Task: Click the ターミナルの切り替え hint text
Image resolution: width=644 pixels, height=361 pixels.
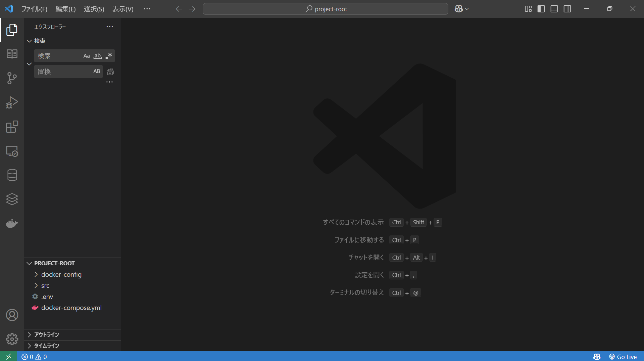Action: tap(357, 292)
